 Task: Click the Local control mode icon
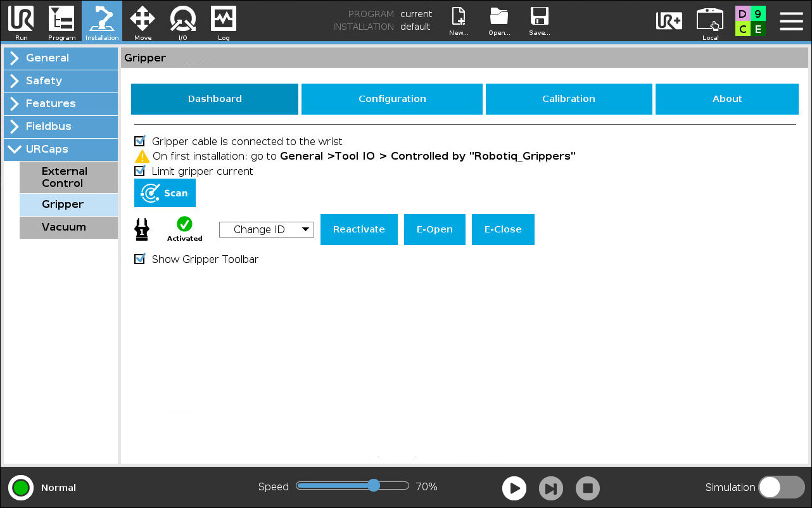click(x=710, y=22)
